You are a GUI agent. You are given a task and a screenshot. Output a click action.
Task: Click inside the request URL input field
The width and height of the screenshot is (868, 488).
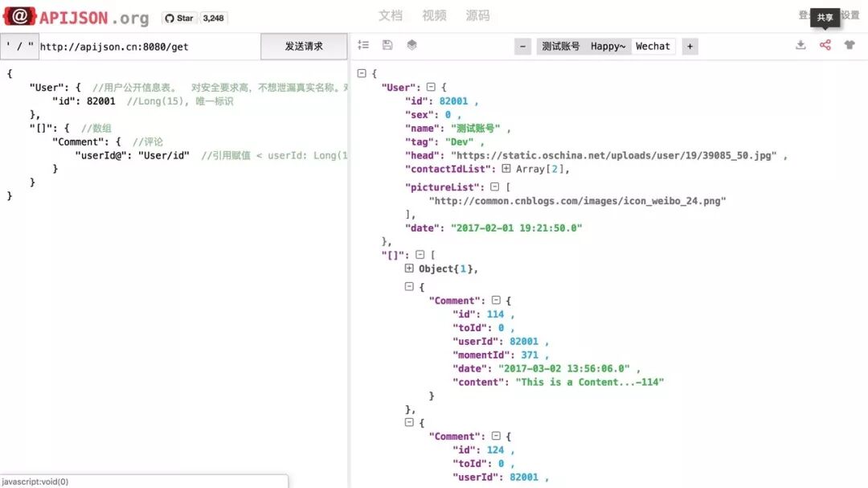click(x=145, y=46)
